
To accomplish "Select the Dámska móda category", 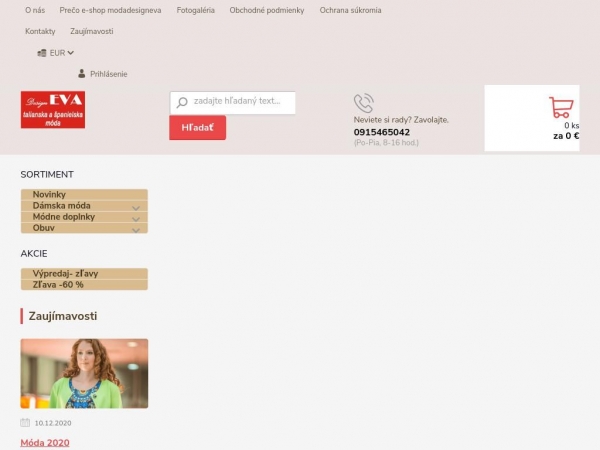I will coord(84,205).
